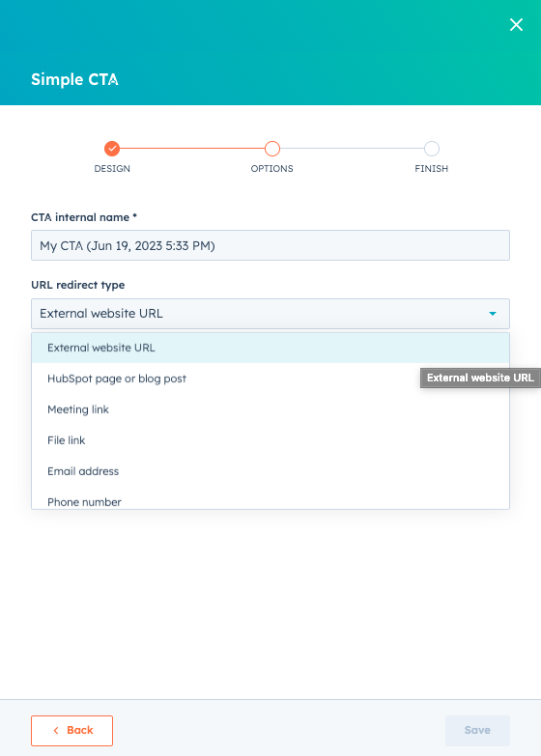This screenshot has height=756, width=541.
Task: Click the CTA internal name field
Action: pos(270,245)
